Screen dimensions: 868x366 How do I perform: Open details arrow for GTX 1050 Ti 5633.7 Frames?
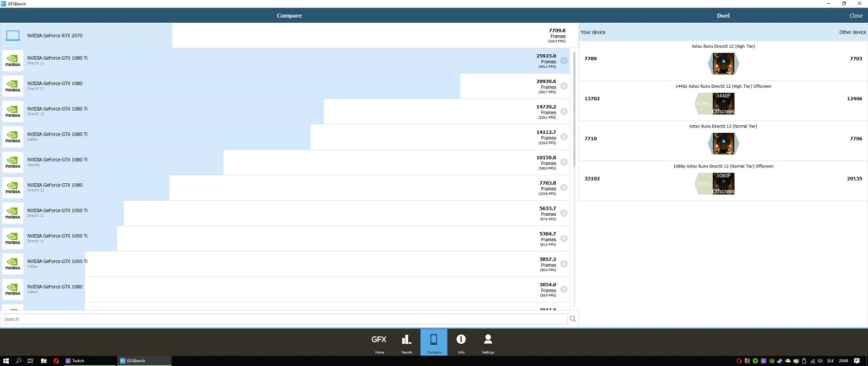[564, 213]
